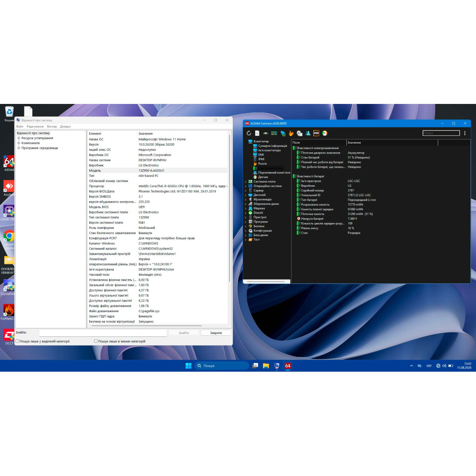The image size is (476, 476).
Task: Click the sensor gauge icon in AIDA64 toolbar
Action: (324, 133)
